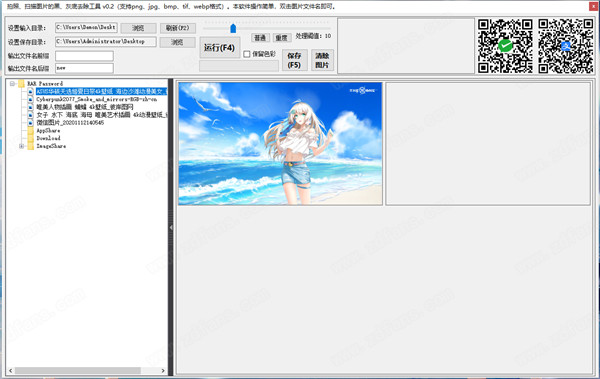Focus the save directory path field
Screen dimensions: 600x379
106,41
